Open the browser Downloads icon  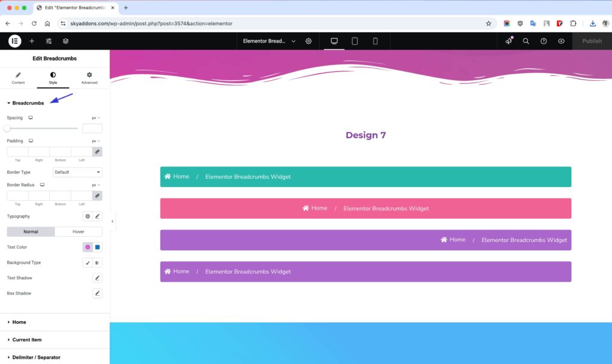click(x=592, y=23)
